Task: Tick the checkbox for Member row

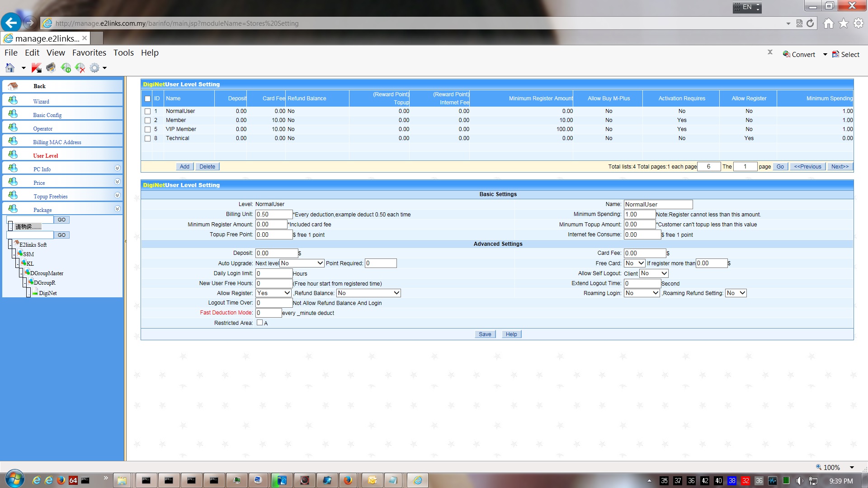Action: point(147,120)
